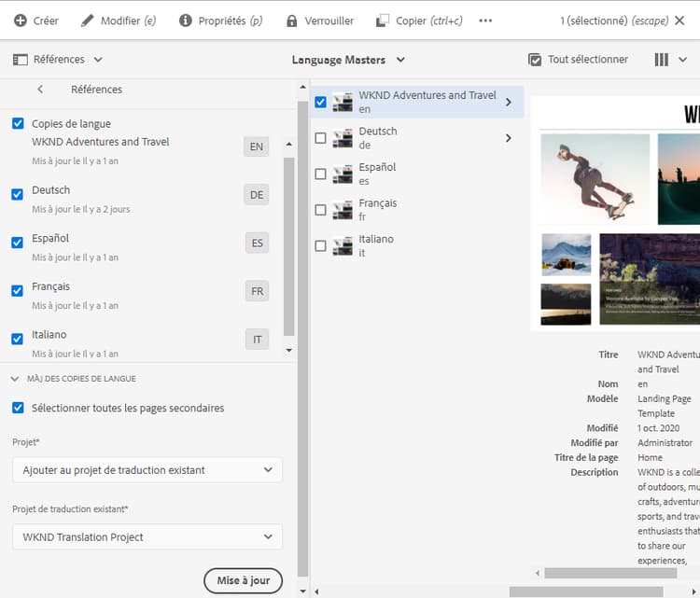
Task: Click the Deutsch de row text
Action: point(378,138)
